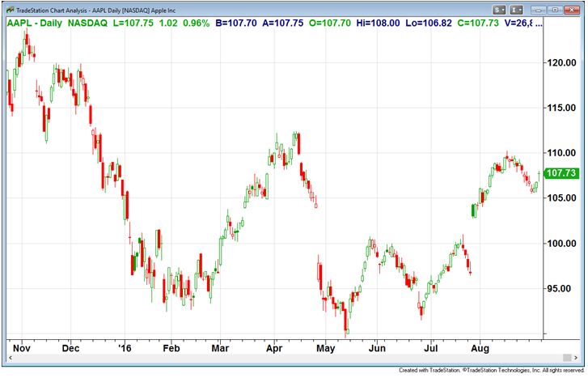Viewport: 588px width, 378px height.
Task: Click the 'Jun' date axis label
Action: click(x=377, y=348)
